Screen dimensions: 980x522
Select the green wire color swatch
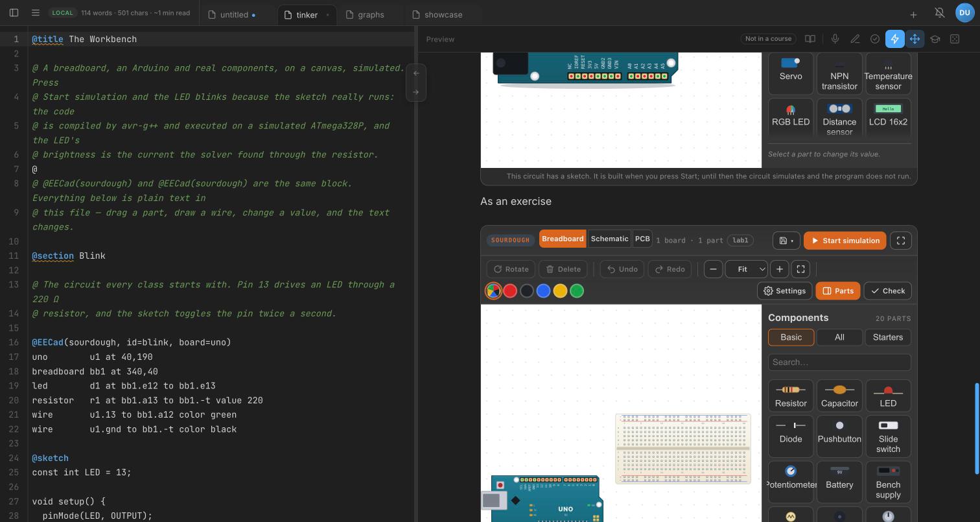point(577,291)
